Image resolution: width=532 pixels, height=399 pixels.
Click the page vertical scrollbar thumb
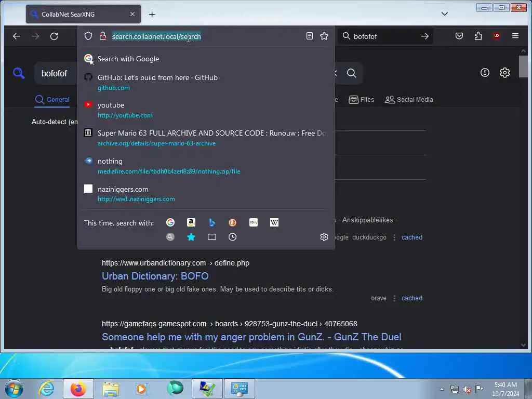(x=523, y=66)
